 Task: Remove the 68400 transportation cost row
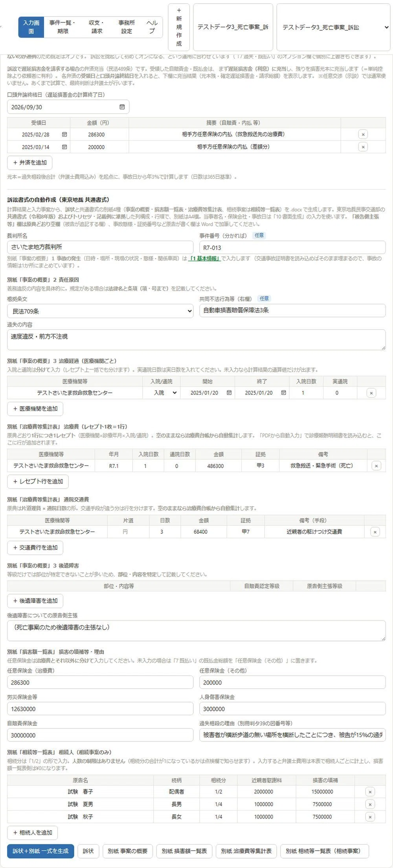coord(375,532)
